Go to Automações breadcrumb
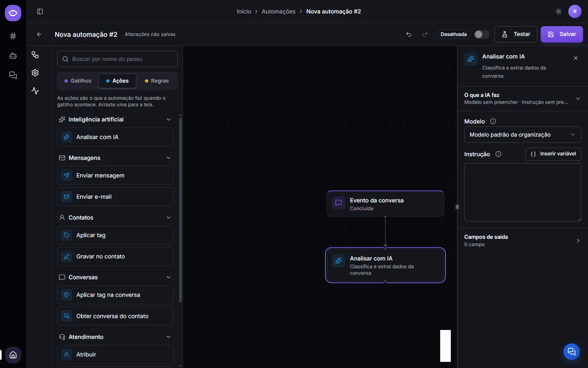The height and width of the screenshot is (368, 588). click(278, 11)
